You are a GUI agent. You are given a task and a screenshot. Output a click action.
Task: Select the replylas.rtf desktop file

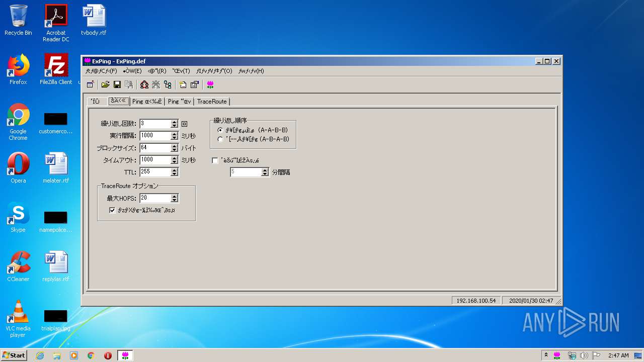(x=56, y=266)
